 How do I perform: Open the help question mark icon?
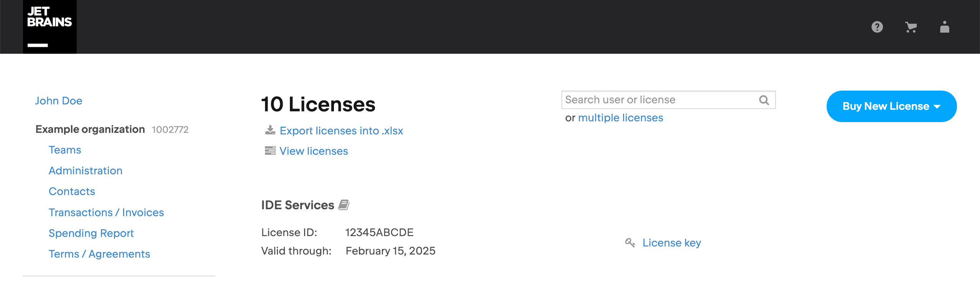tap(878, 27)
